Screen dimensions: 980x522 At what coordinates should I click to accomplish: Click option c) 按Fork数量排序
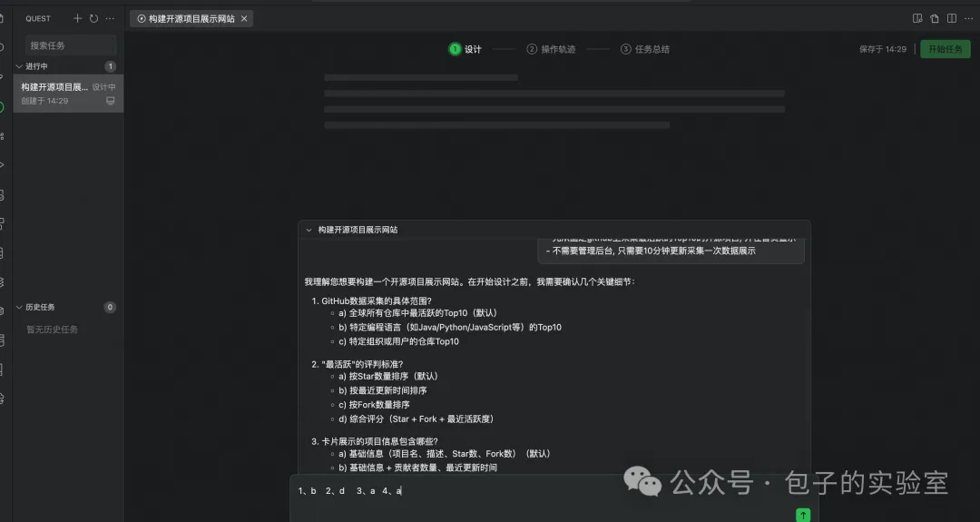tap(375, 405)
